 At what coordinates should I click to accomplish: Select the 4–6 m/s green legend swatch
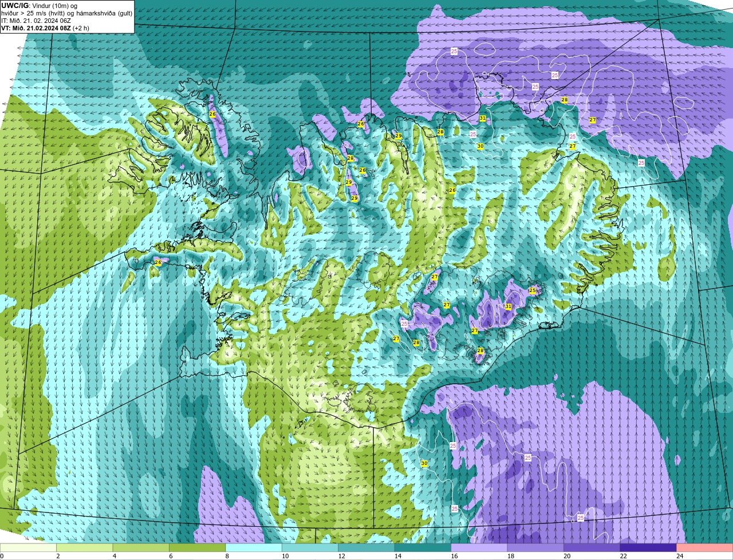tap(142, 547)
